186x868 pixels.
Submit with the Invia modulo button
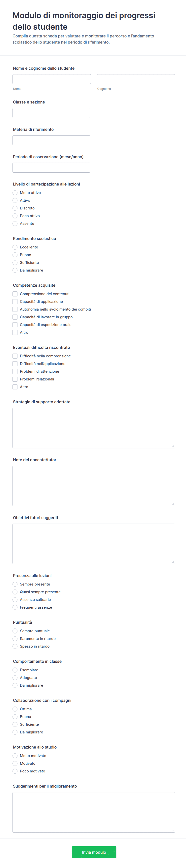(94, 852)
